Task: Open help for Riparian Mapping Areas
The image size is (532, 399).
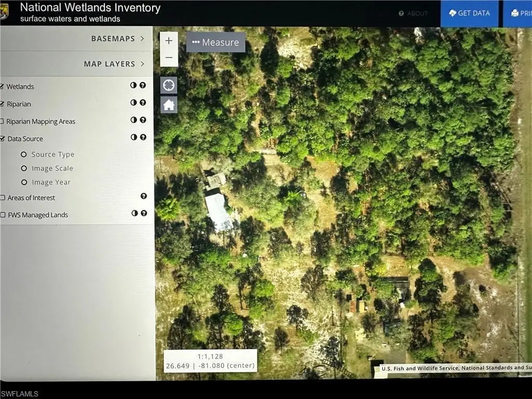Action: [143, 119]
